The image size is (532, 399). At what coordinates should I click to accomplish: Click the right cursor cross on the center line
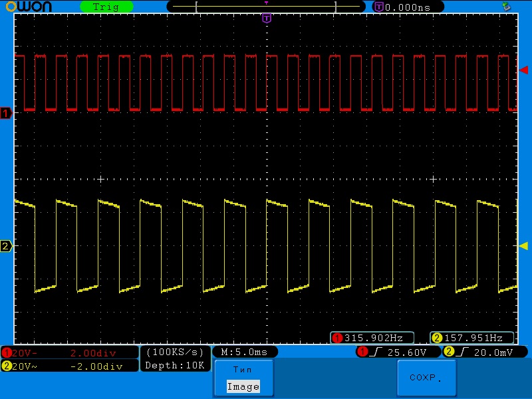click(433, 179)
